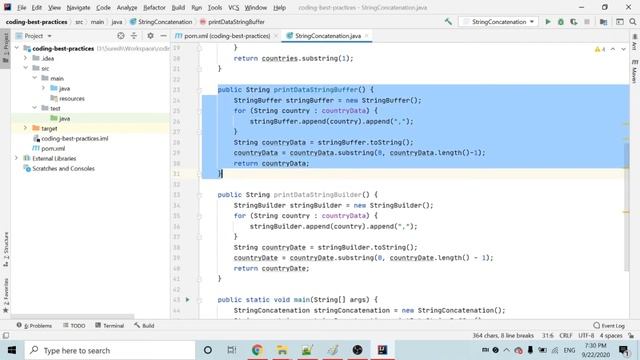Viewport: 640px width, 360px height.
Task: Collapse the src folder
Action: (x=26, y=68)
